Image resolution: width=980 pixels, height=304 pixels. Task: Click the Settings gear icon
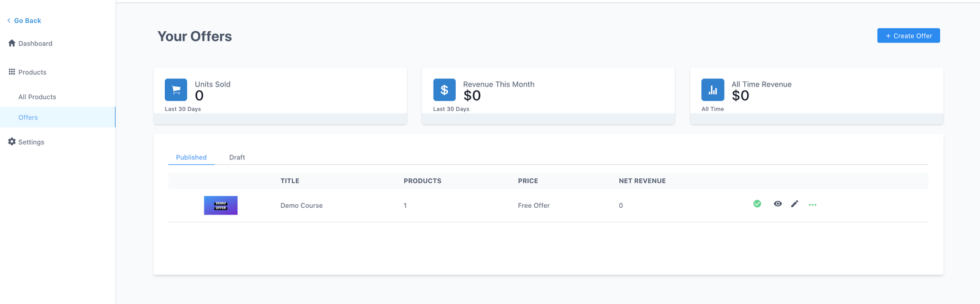click(x=12, y=142)
